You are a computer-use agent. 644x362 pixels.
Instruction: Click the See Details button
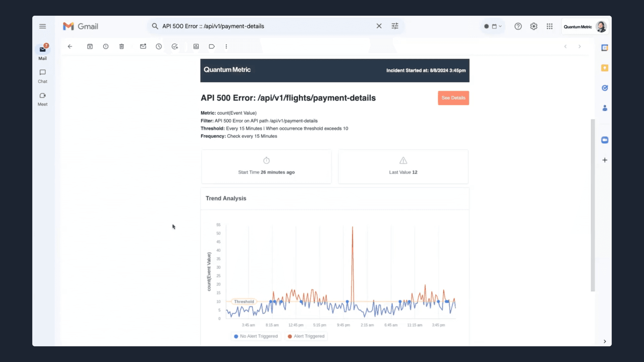453,98
